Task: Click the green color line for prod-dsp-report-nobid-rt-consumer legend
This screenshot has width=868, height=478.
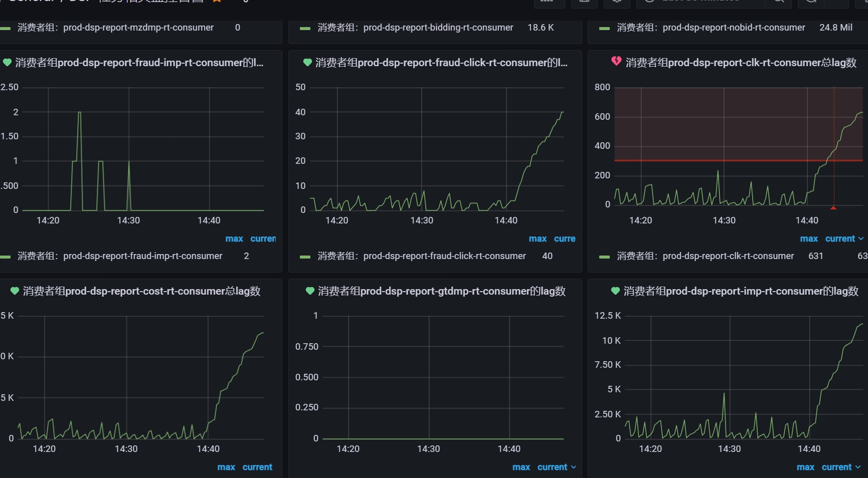Action: coord(605,29)
